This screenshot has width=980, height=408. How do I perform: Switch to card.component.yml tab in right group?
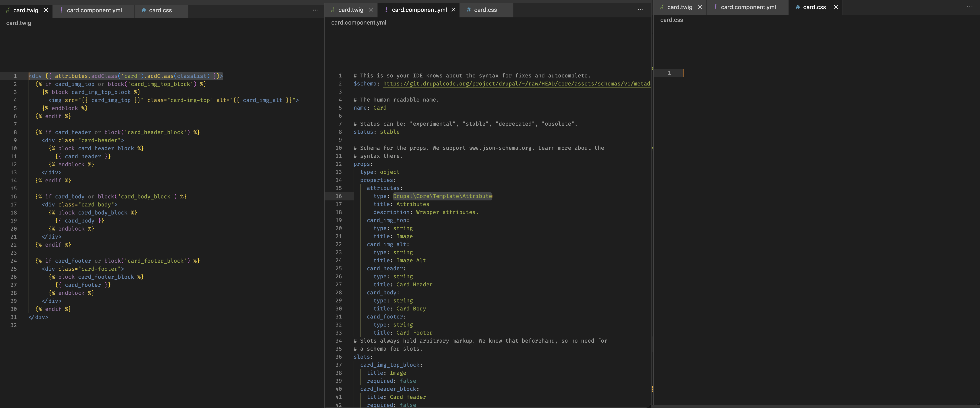click(748, 7)
